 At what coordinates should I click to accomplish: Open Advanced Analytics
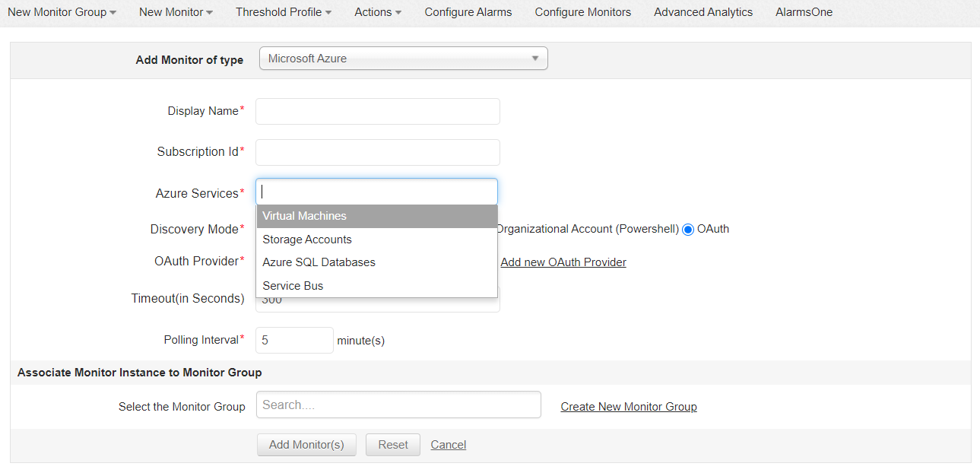click(703, 12)
